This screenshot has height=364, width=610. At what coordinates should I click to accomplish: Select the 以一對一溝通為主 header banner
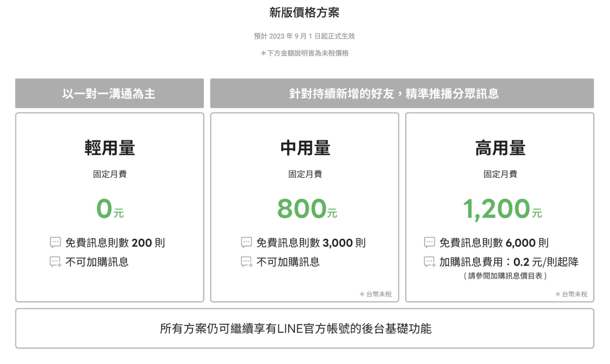pos(109,93)
